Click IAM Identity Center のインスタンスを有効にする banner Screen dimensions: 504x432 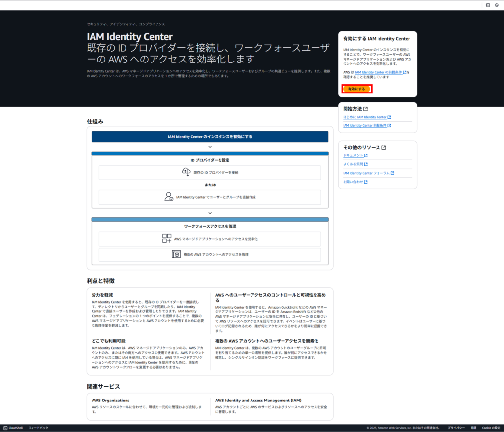[210, 137]
